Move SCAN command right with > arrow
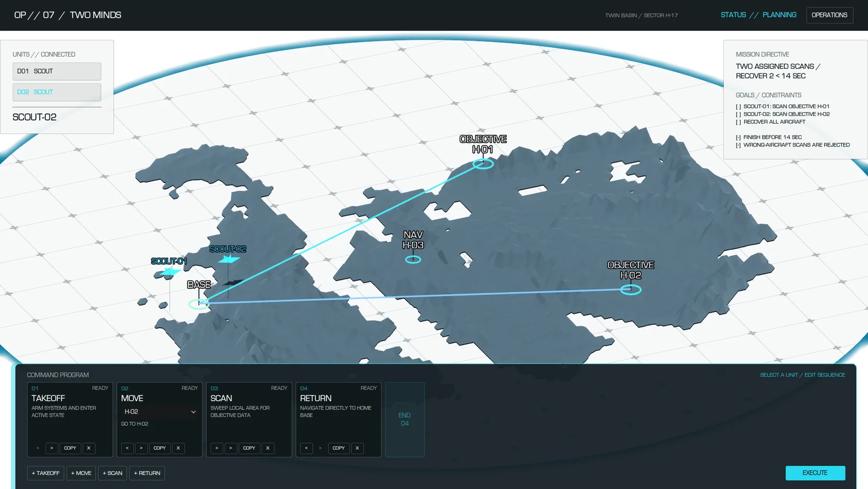The image size is (868, 489). [231, 448]
